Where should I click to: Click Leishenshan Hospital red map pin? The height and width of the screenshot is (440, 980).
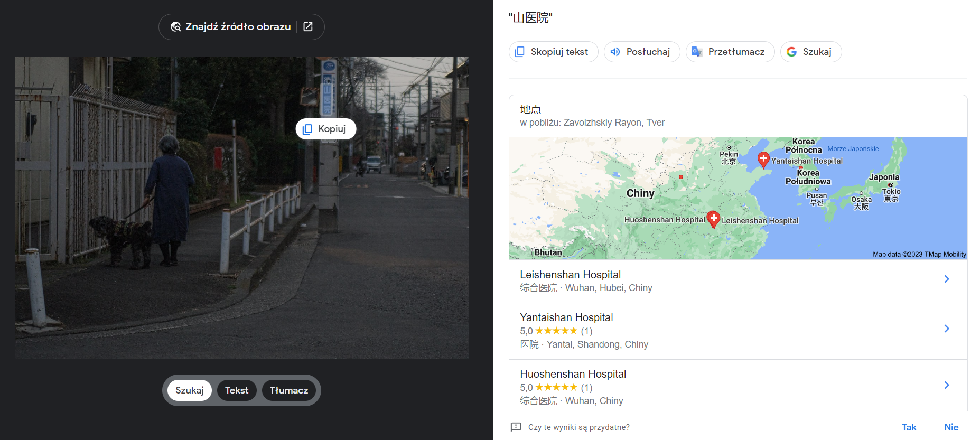click(713, 218)
